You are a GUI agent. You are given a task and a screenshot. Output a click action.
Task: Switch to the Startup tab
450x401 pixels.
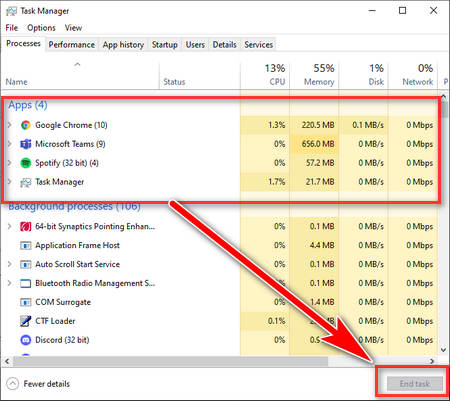165,45
